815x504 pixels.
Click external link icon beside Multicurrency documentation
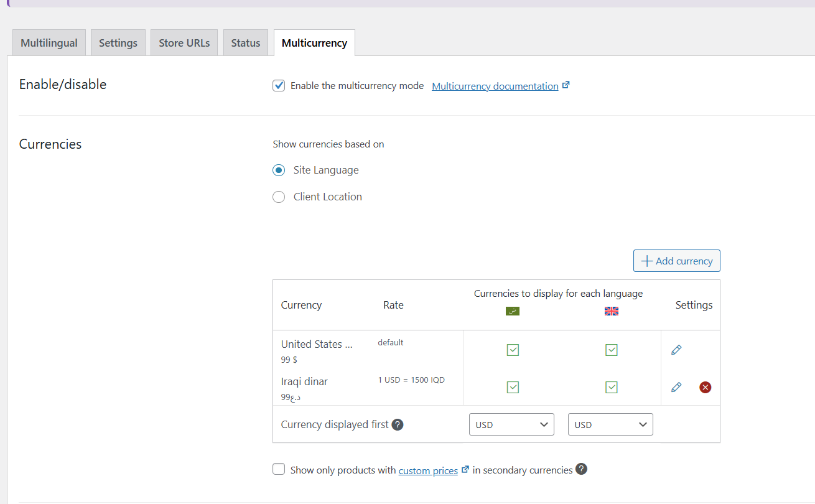click(x=566, y=85)
